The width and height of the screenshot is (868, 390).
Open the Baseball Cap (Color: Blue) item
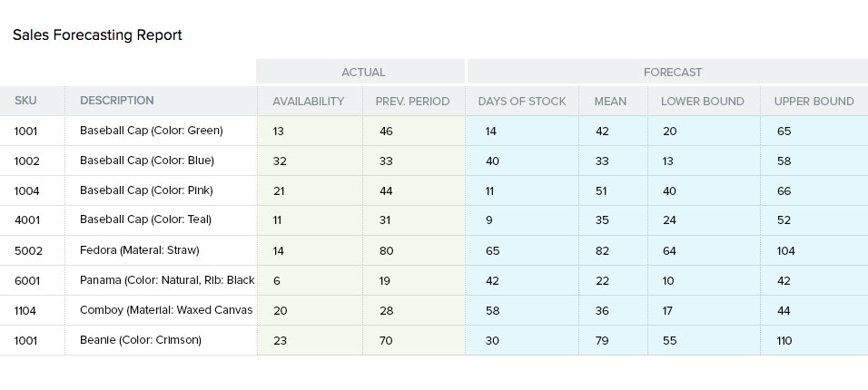tap(147, 161)
